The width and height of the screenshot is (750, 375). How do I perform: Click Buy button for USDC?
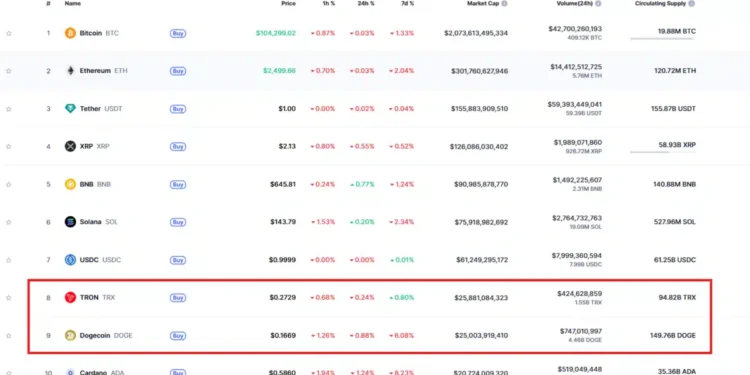pos(178,260)
